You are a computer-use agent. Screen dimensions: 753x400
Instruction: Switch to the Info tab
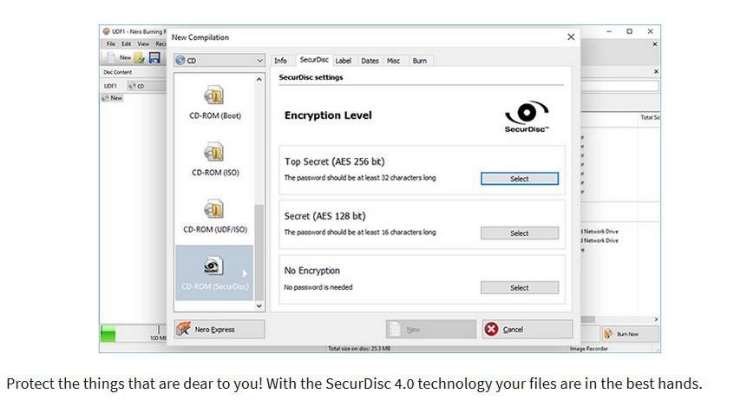pyautogui.click(x=280, y=61)
